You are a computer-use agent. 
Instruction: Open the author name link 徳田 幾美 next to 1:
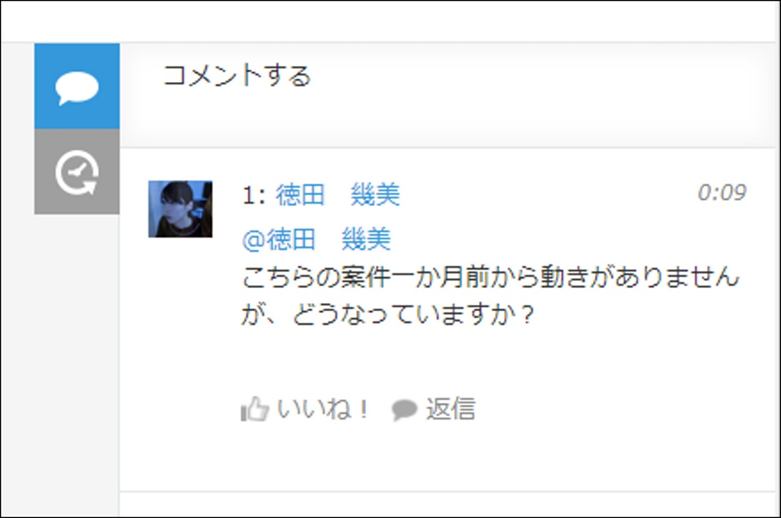338,194
